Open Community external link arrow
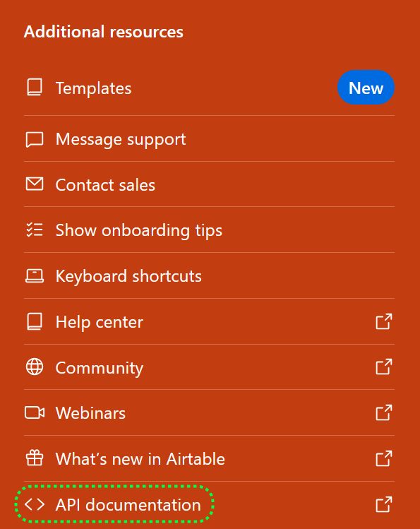The image size is (420, 529). (384, 367)
